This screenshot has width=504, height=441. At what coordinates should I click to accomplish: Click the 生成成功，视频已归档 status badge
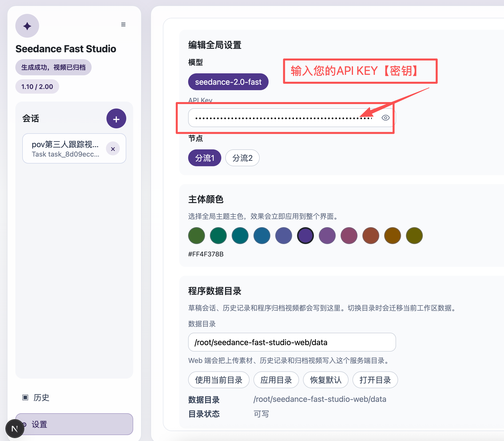tap(53, 67)
